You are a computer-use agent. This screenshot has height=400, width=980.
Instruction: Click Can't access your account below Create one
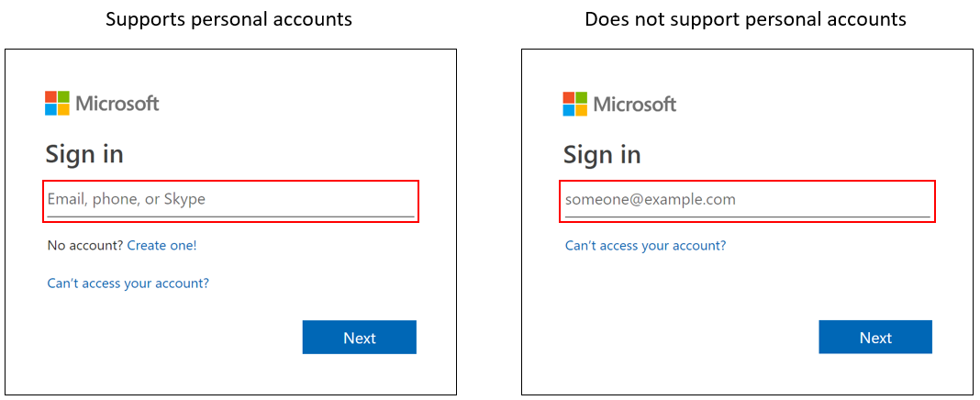pyautogui.click(x=128, y=283)
